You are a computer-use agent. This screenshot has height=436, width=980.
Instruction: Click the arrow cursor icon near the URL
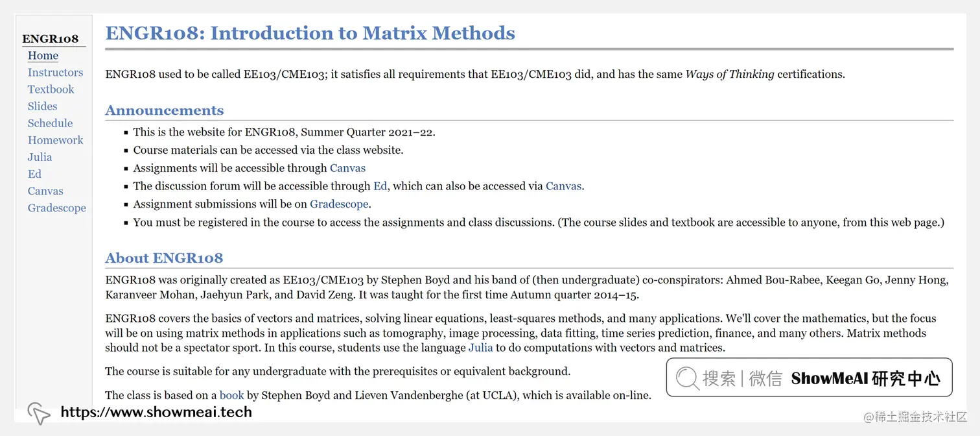(38, 413)
